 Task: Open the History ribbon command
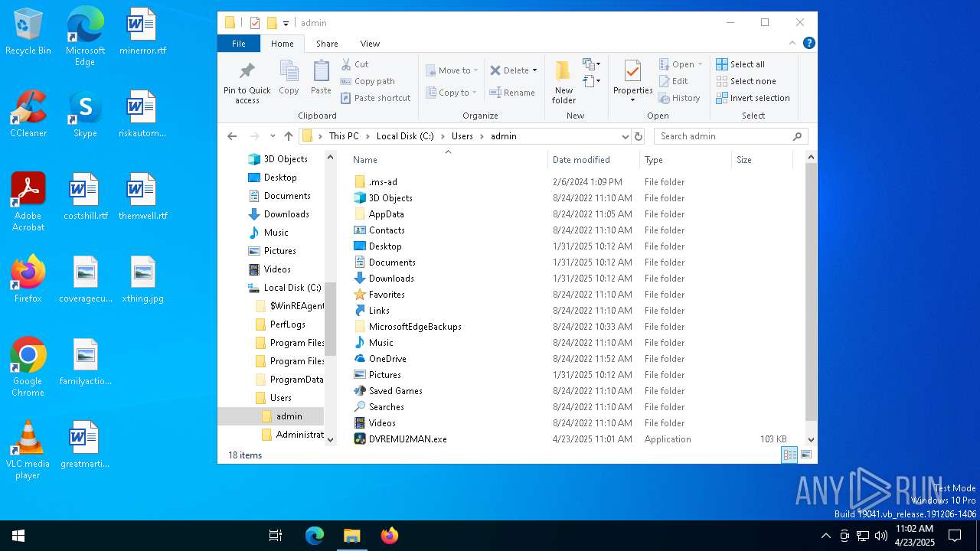[x=679, y=98]
